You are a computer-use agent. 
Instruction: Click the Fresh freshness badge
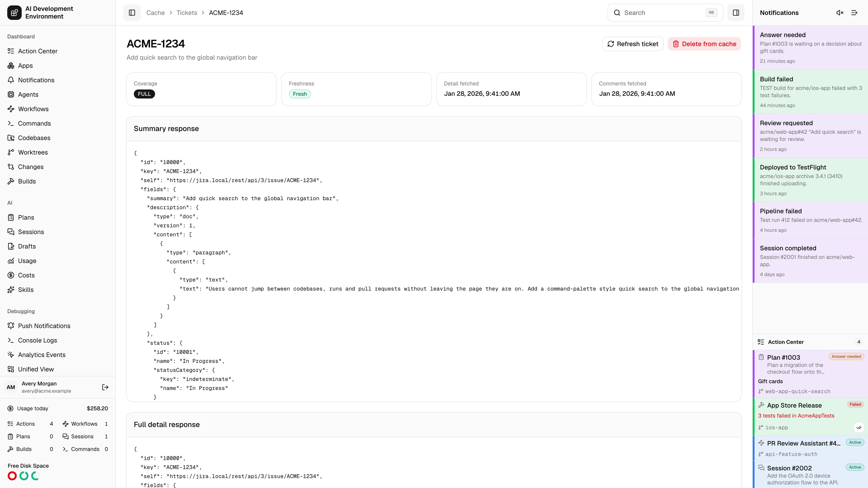[300, 94]
